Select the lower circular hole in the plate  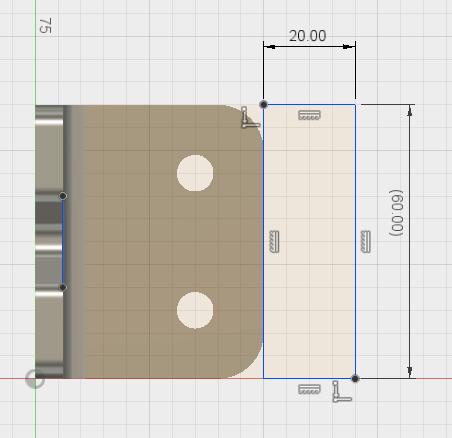tap(195, 310)
